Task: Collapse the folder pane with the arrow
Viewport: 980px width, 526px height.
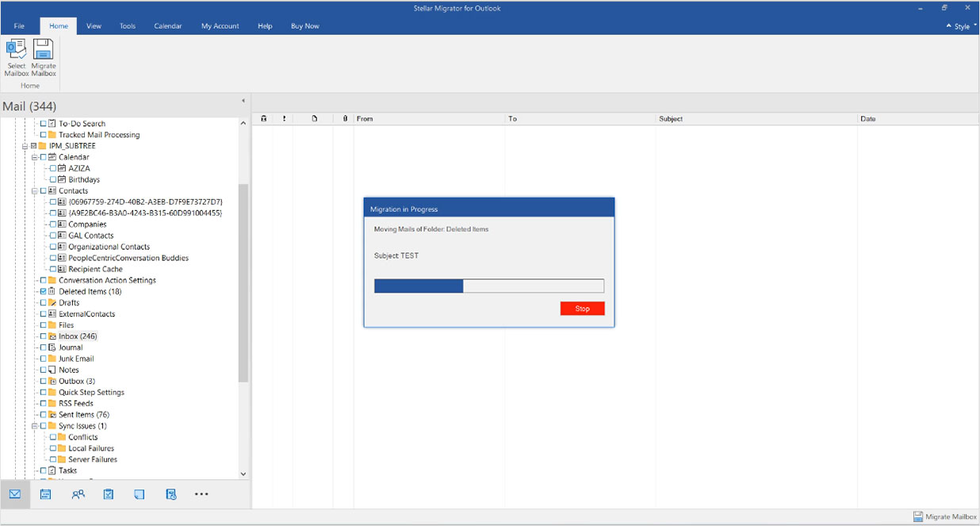Action: [243, 101]
